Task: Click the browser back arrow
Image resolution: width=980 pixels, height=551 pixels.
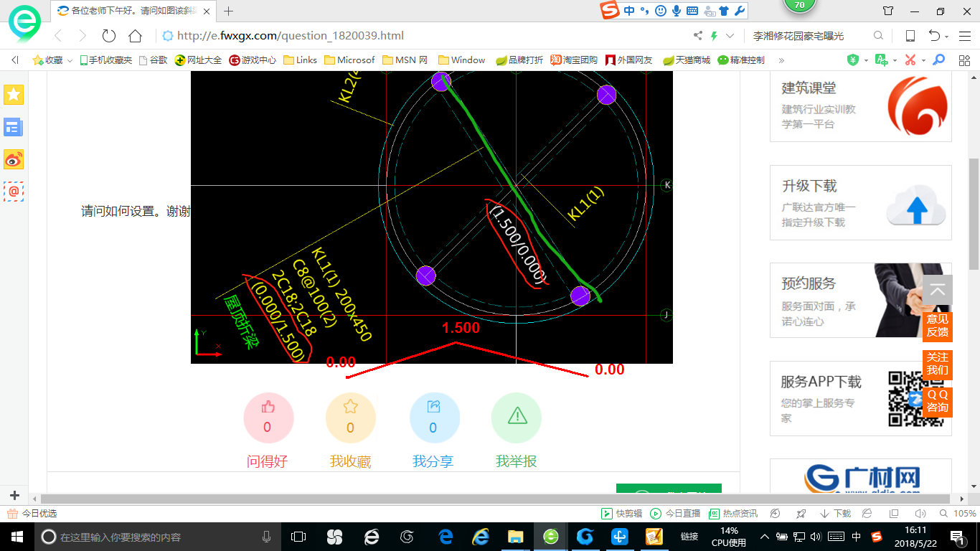Action: click(58, 36)
